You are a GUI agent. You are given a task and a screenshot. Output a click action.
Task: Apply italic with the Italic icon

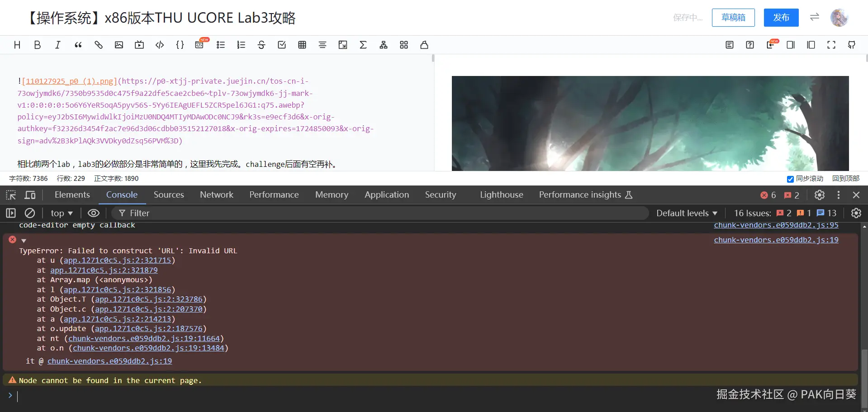click(x=58, y=45)
